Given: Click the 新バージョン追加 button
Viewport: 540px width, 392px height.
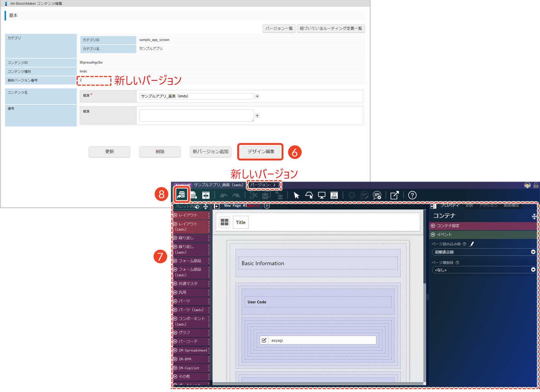Looking at the screenshot, I should tap(210, 152).
